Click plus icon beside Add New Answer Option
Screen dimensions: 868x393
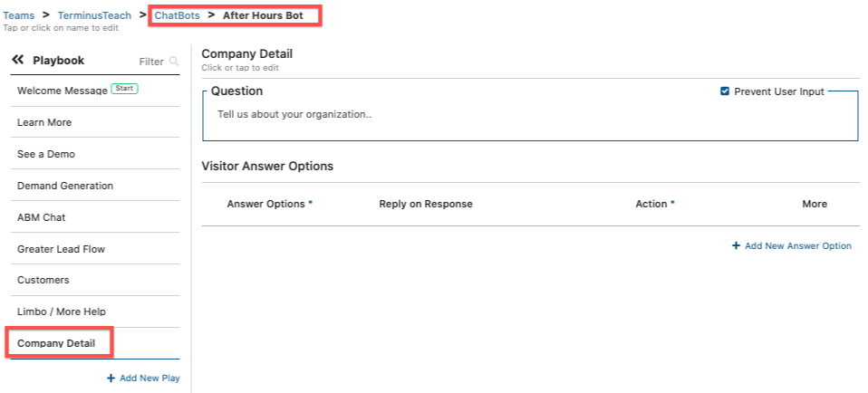[736, 245]
